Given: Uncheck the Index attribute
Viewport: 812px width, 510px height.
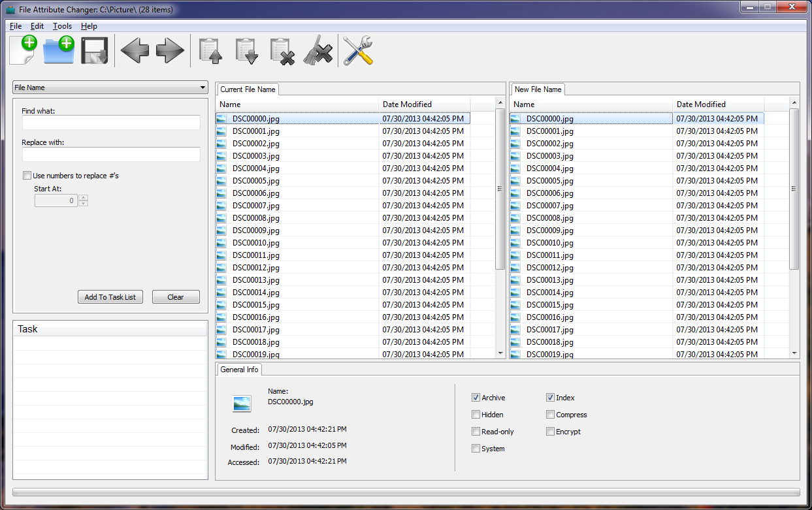Looking at the screenshot, I should pos(550,398).
